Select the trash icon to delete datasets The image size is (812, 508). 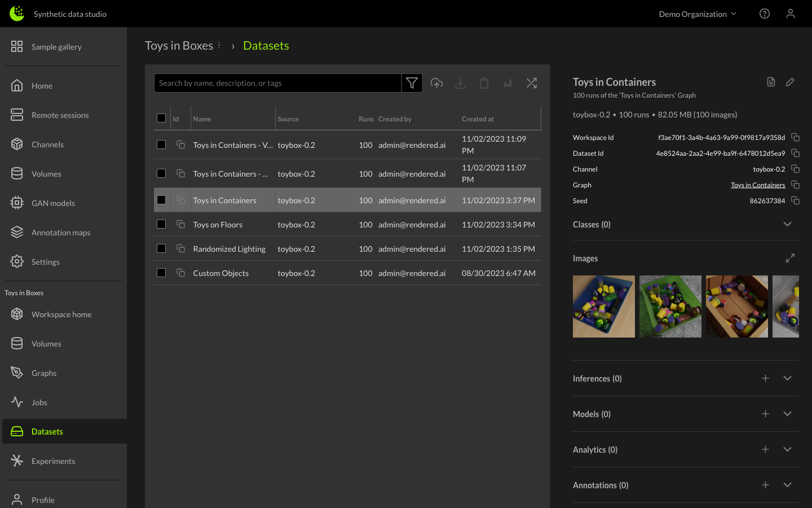point(484,83)
